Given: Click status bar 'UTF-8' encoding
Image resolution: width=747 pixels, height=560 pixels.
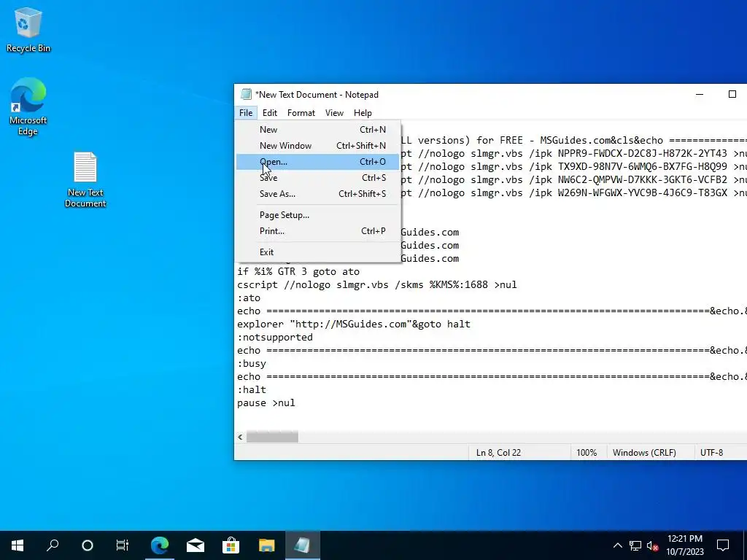Looking at the screenshot, I should click(711, 452).
